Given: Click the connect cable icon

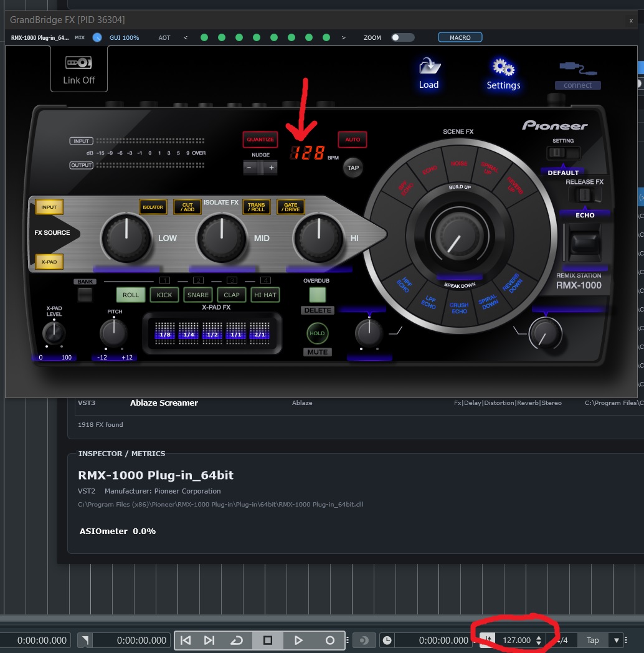Looking at the screenshot, I should pyautogui.click(x=578, y=69).
